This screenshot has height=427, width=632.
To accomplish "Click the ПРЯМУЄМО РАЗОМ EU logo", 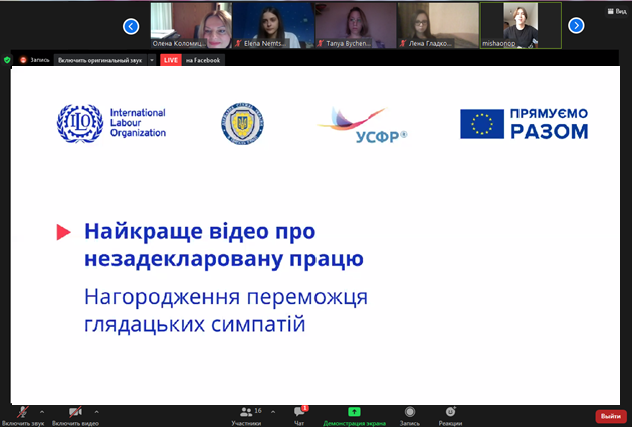I will (524, 124).
